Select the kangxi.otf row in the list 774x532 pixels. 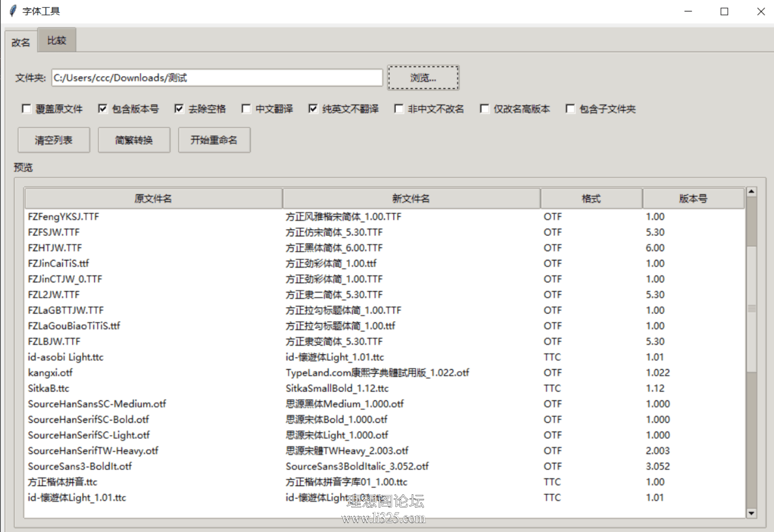[x=51, y=373]
